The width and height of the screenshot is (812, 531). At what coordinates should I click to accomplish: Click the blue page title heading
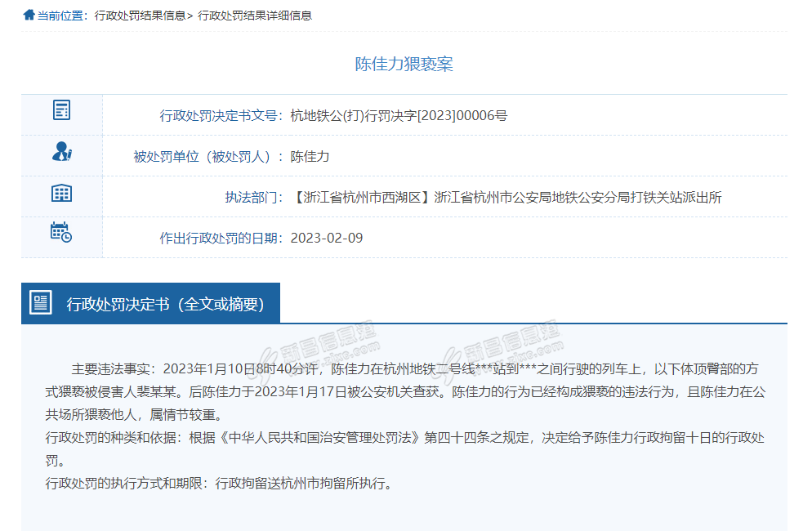(404, 65)
